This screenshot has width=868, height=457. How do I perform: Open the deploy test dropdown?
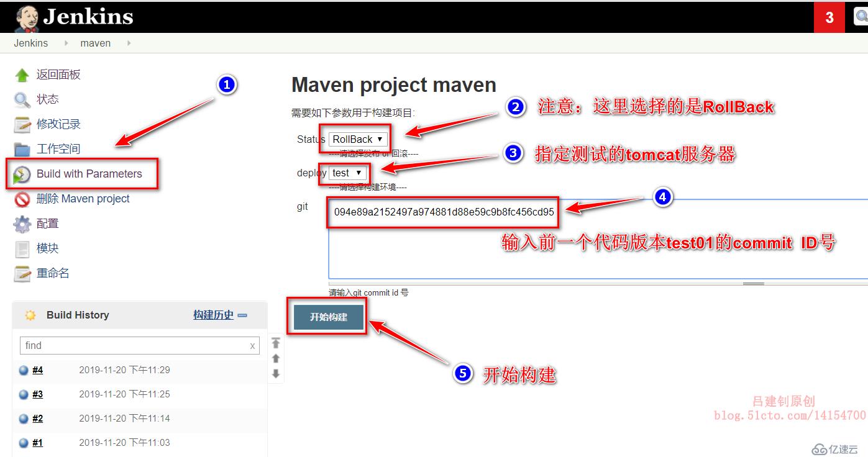(347, 173)
